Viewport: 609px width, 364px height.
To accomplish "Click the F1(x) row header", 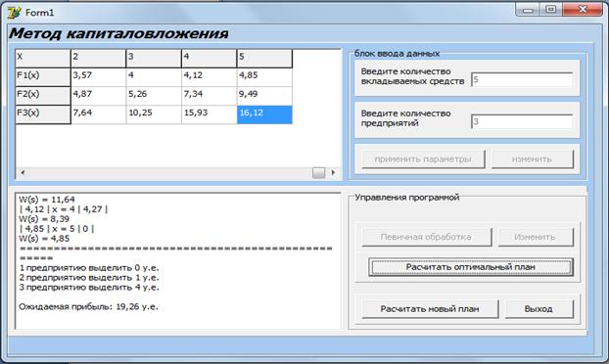I will coord(43,77).
